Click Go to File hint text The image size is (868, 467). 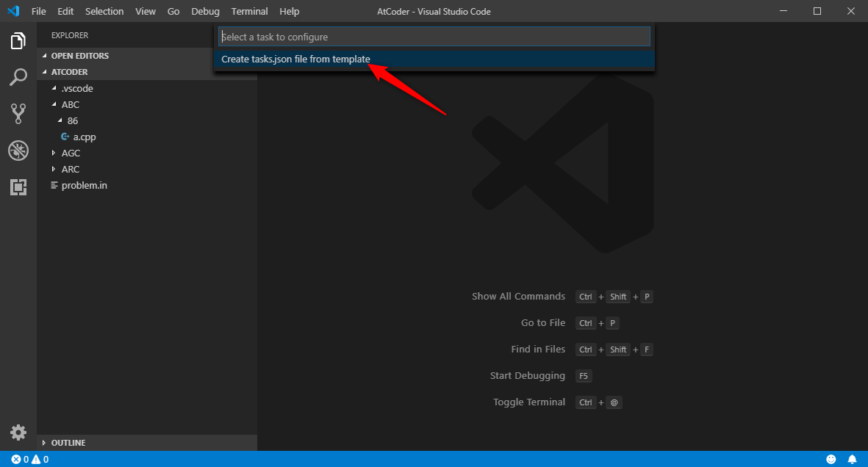pos(543,322)
